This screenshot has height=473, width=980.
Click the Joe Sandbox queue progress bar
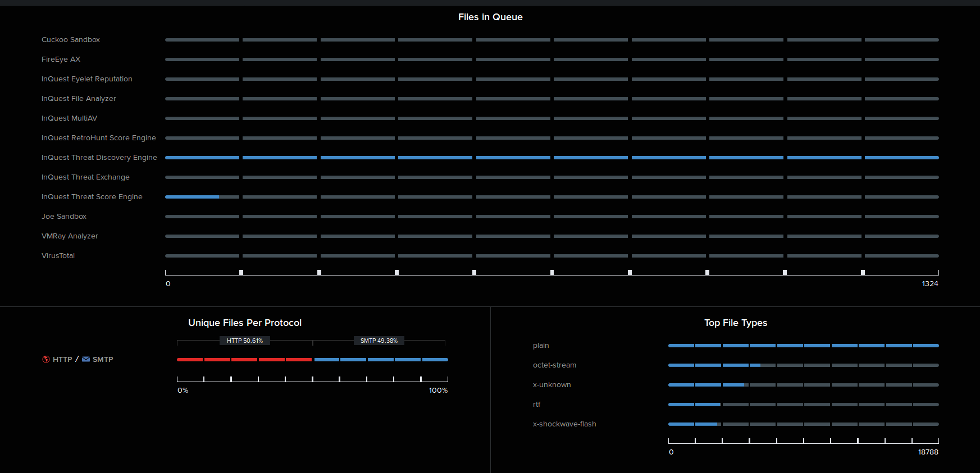[552, 217]
